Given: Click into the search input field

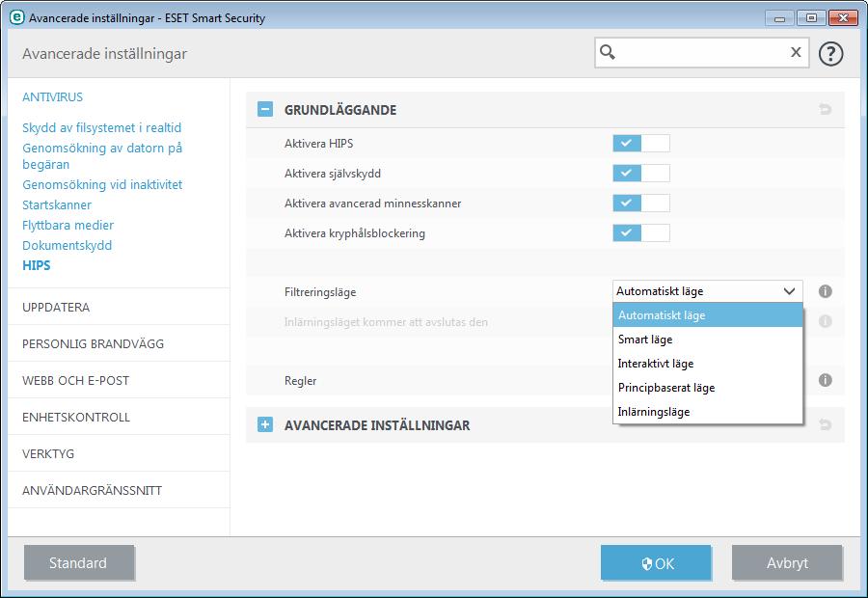Looking at the screenshot, I should [x=702, y=53].
